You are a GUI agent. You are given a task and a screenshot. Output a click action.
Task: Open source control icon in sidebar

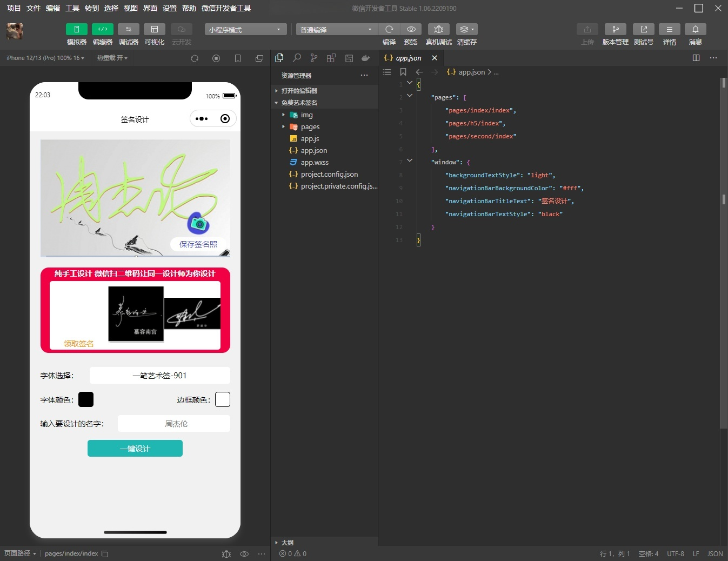pos(313,58)
